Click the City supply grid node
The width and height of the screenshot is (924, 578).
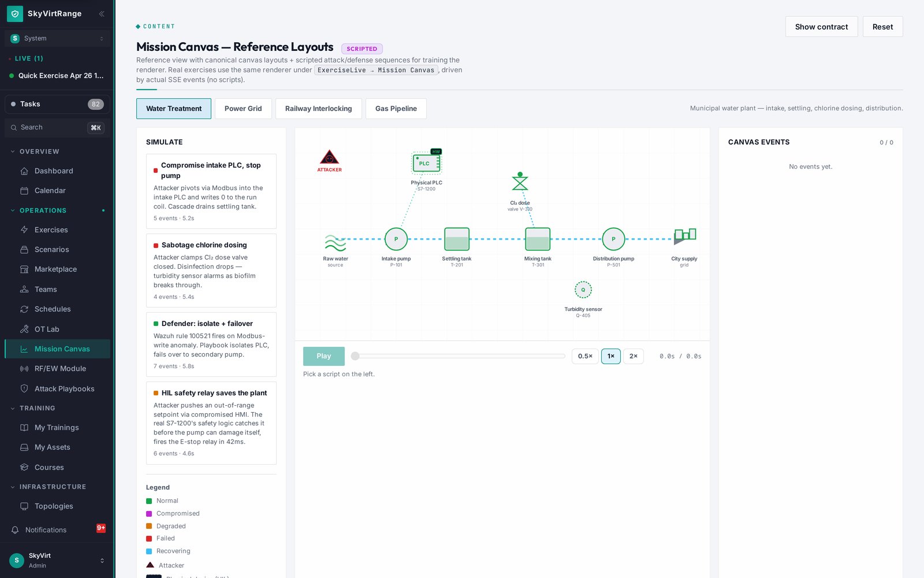click(x=684, y=236)
